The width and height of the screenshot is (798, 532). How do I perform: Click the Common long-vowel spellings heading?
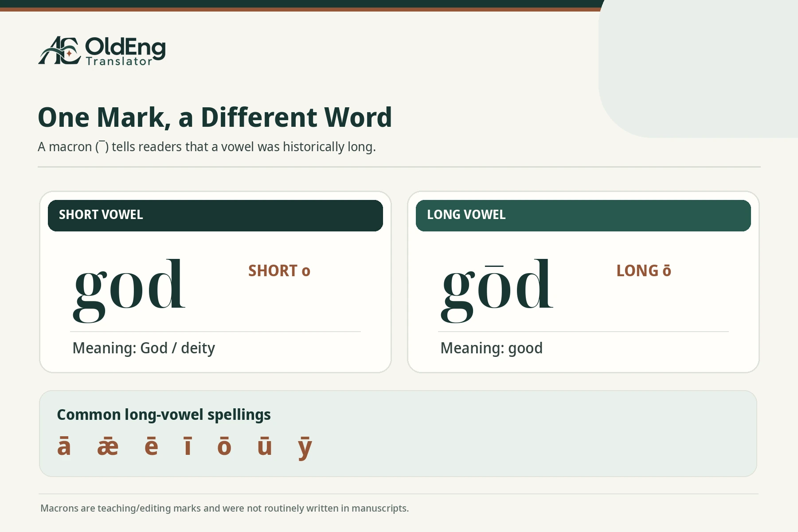point(164,415)
